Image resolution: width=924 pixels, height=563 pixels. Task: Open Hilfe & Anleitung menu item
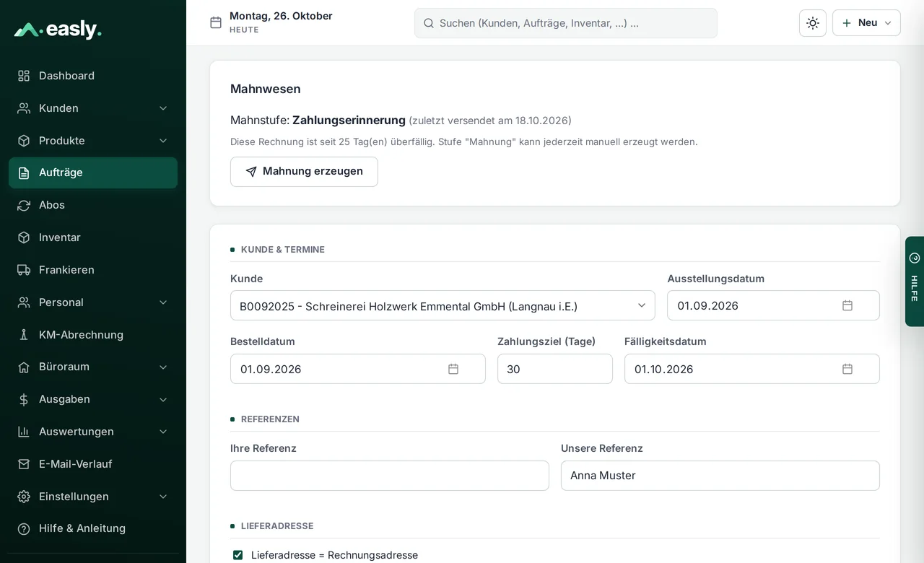93,528
